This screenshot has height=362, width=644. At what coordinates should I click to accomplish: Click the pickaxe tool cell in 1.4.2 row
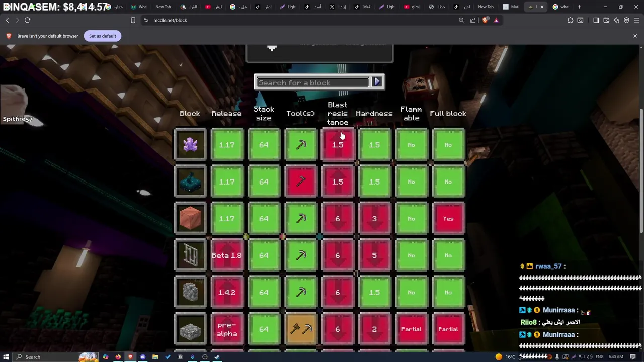pos(301,292)
